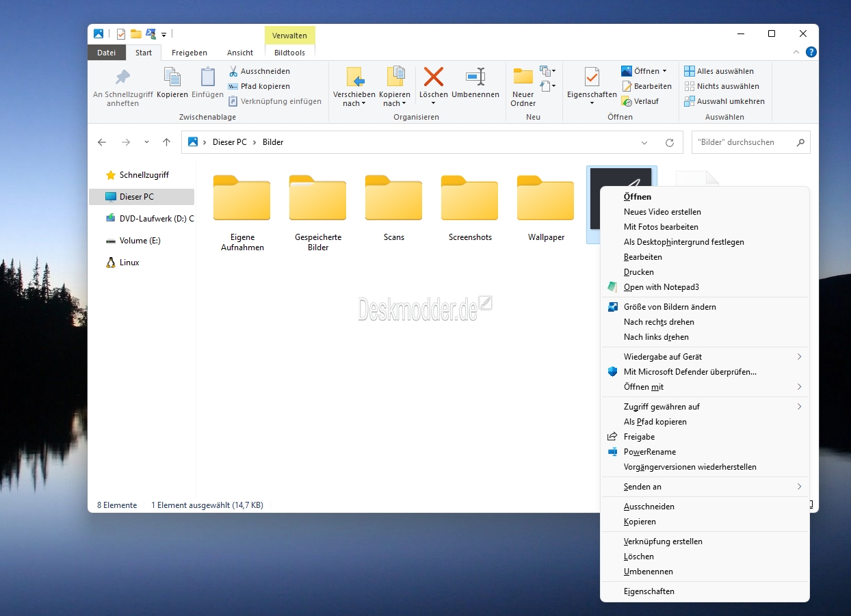Open the recent locations dropdown arrow
851x616 pixels.
[x=146, y=142]
